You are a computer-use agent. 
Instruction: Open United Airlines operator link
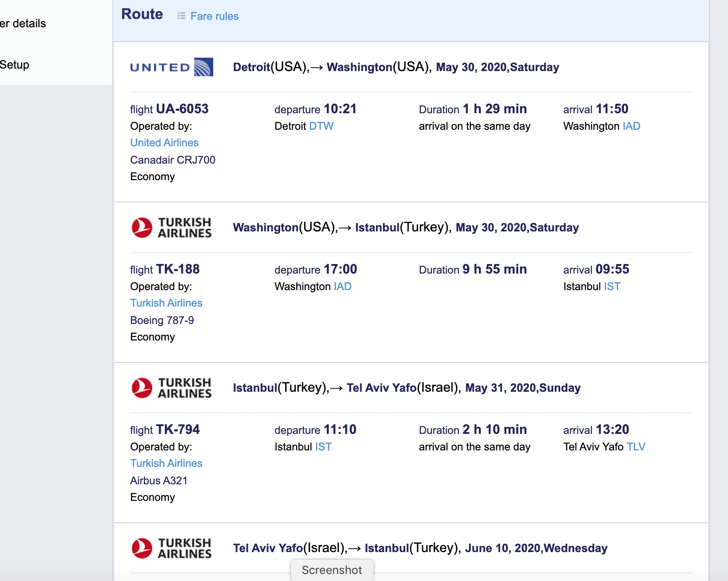(x=164, y=143)
